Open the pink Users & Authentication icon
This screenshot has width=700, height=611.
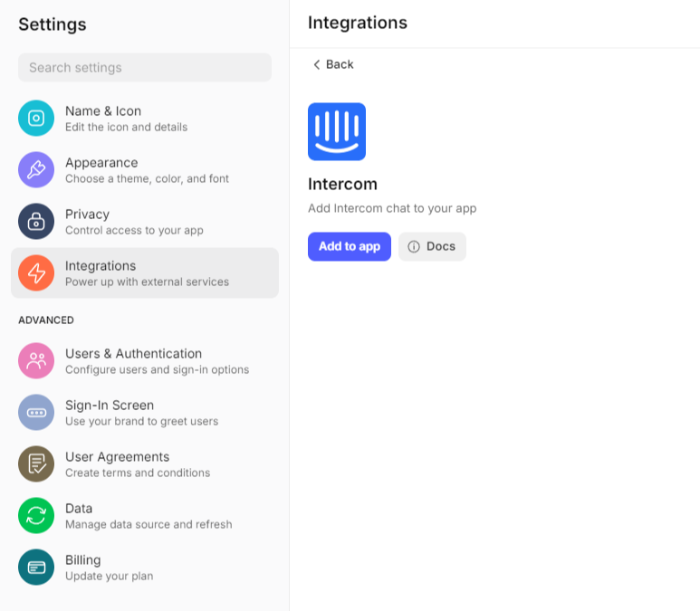[36, 360]
